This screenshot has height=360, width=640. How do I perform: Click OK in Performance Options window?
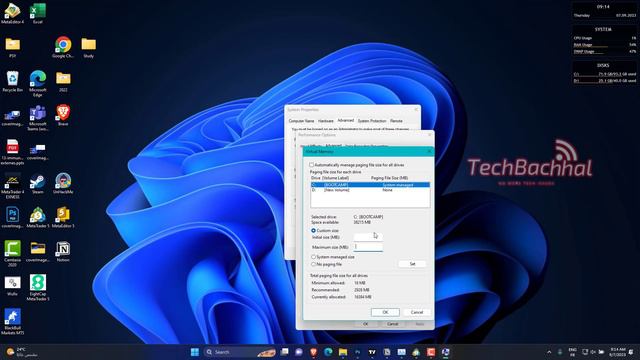pyautogui.click(x=366, y=324)
